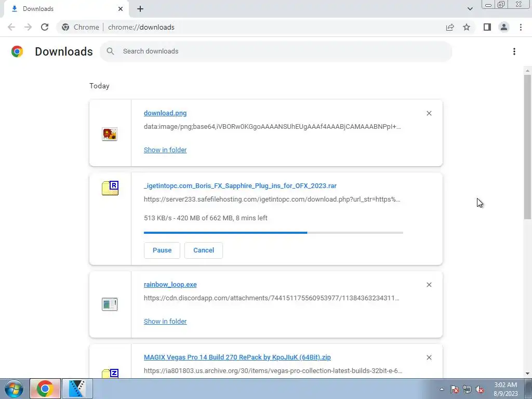
Task: Click the browser forward arrow
Action: pyautogui.click(x=28, y=27)
